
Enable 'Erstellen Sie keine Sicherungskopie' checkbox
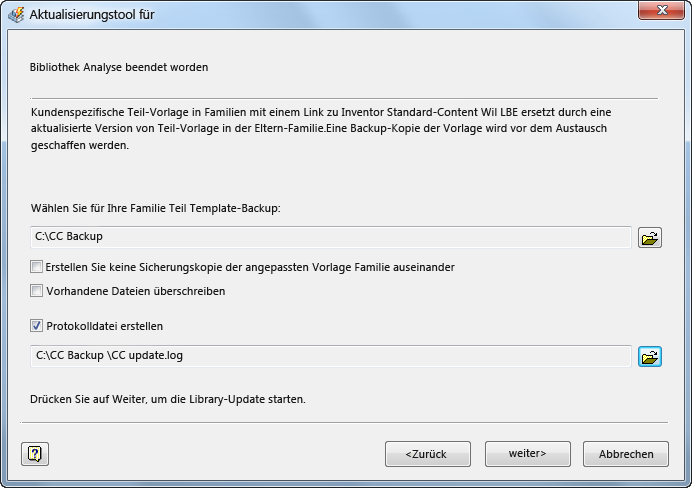point(37,267)
